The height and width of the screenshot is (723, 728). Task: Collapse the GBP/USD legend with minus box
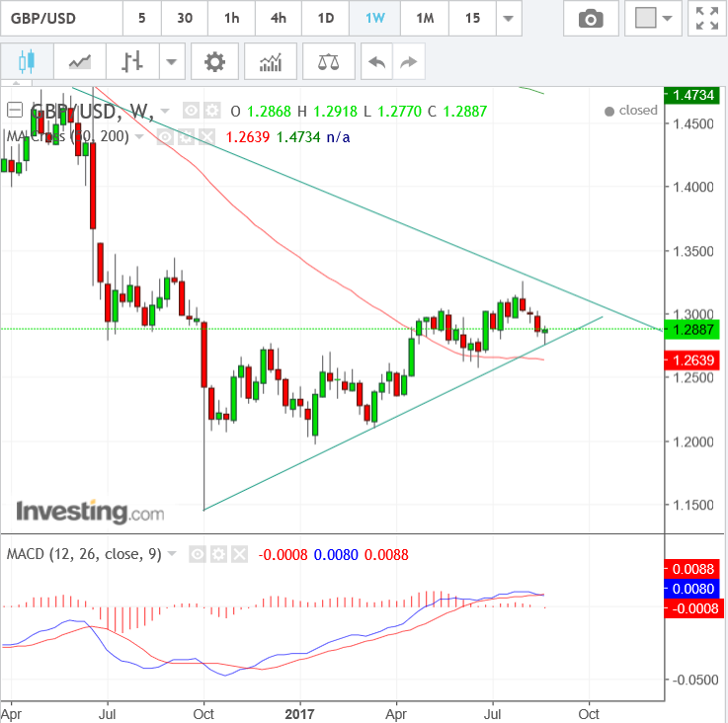15,111
